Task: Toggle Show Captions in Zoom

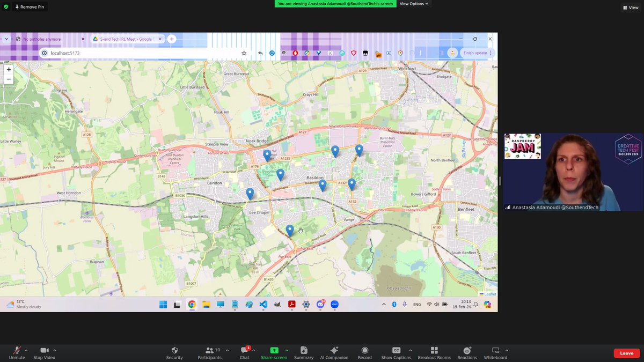Action: [396, 353]
